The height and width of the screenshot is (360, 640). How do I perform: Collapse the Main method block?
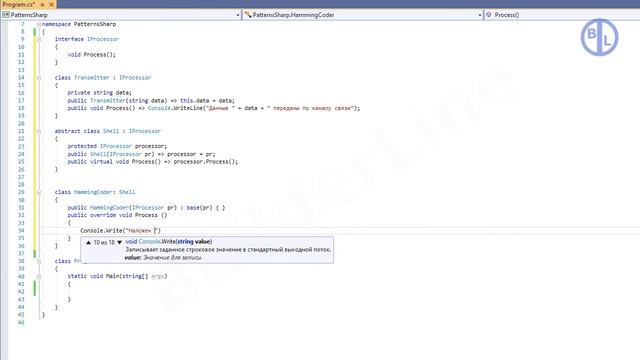click(39, 276)
